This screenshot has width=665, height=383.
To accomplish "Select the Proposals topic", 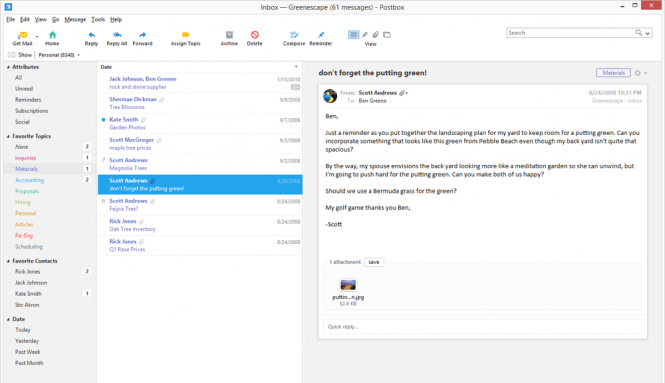I will click(27, 191).
